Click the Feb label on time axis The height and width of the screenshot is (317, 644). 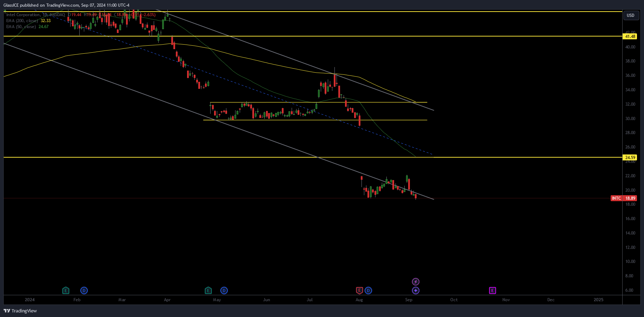click(x=77, y=299)
